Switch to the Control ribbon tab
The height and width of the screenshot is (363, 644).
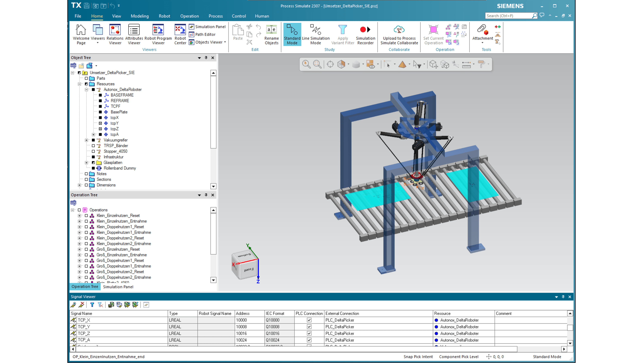click(239, 16)
